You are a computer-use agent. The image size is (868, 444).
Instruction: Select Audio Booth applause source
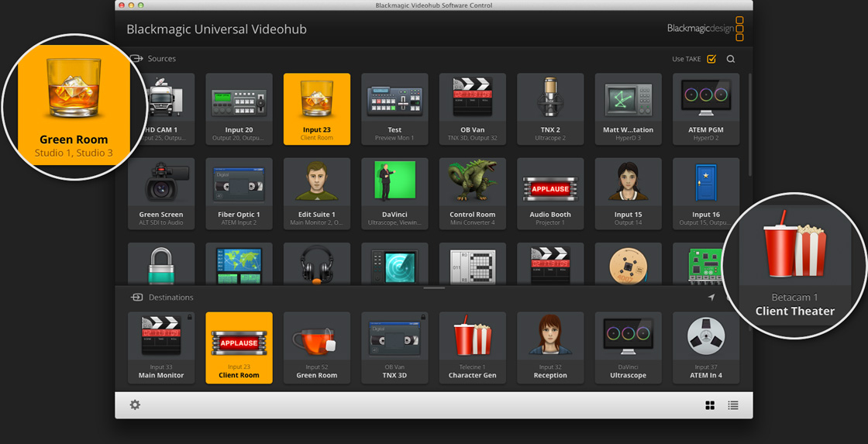(550, 194)
